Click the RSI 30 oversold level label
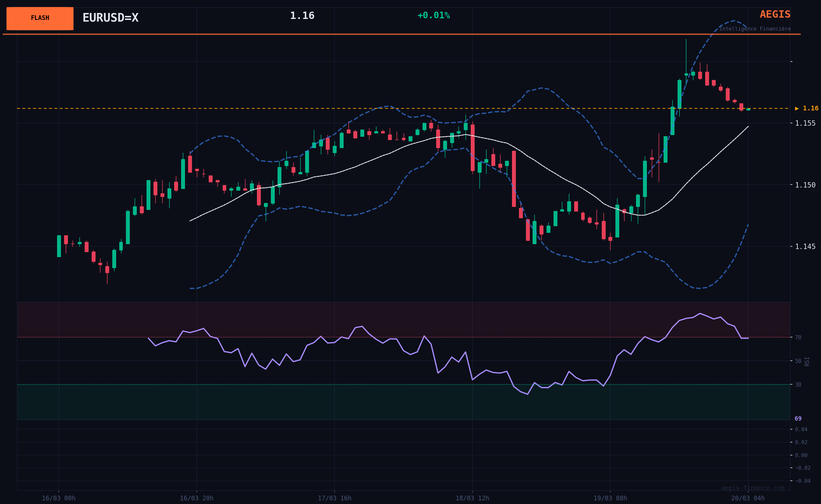Image resolution: width=821 pixels, height=504 pixels. [798, 385]
